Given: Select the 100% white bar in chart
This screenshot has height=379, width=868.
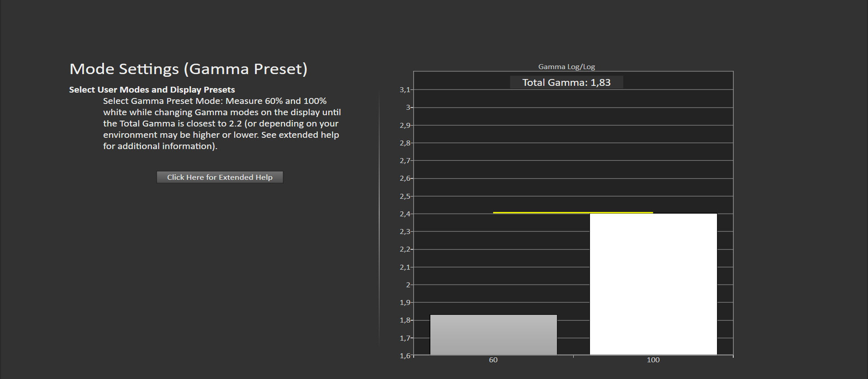Looking at the screenshot, I should [x=653, y=284].
